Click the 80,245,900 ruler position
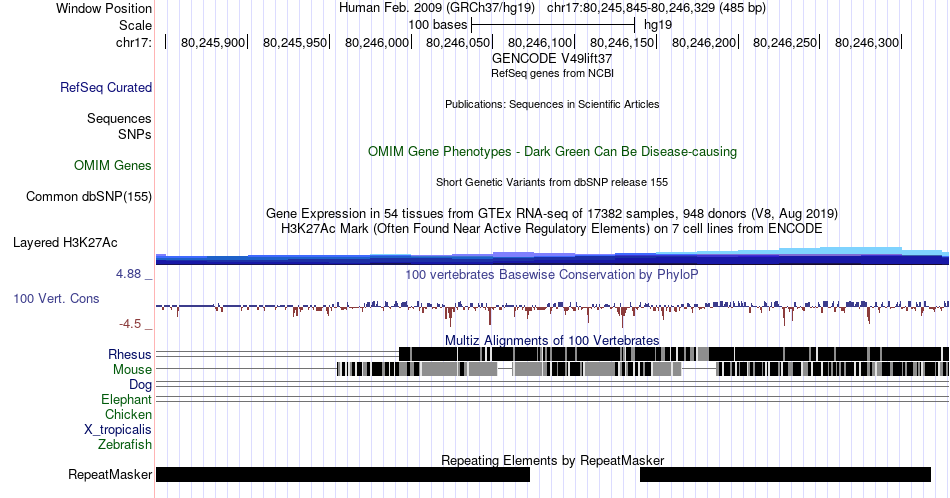950x498 pixels. pyautogui.click(x=213, y=42)
